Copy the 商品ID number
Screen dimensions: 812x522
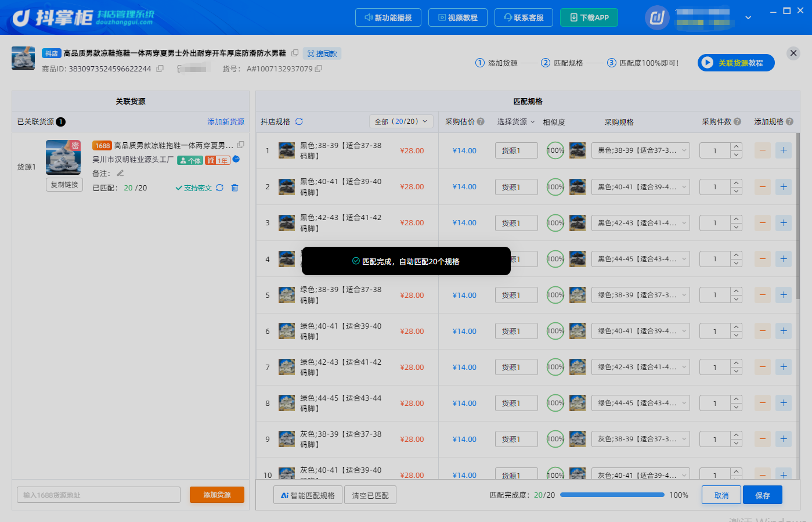(x=160, y=69)
